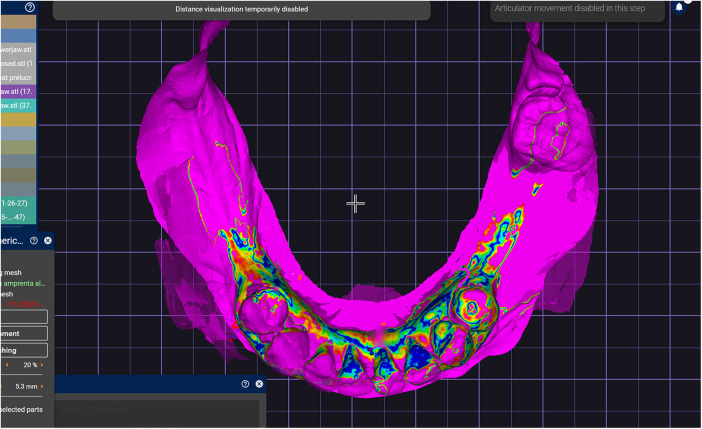Viewport: 702px width, 429px height.
Task: Open help for the top-left layer panel
Action: tap(30, 7)
